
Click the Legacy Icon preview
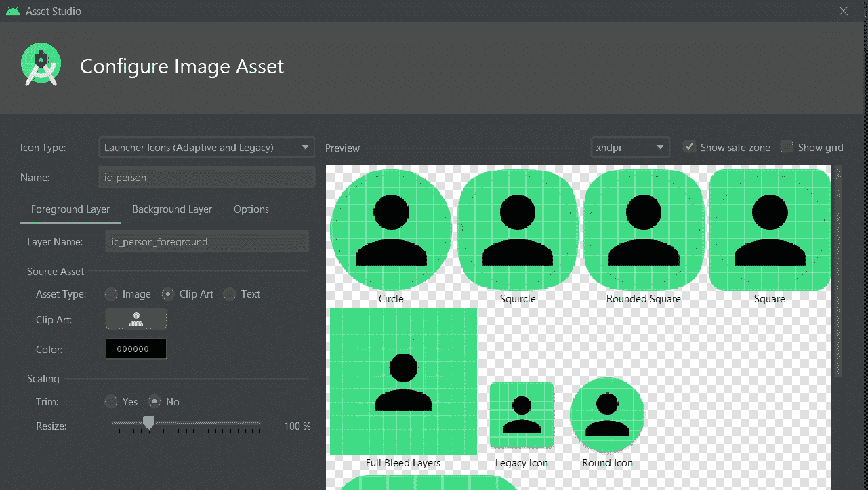point(521,415)
